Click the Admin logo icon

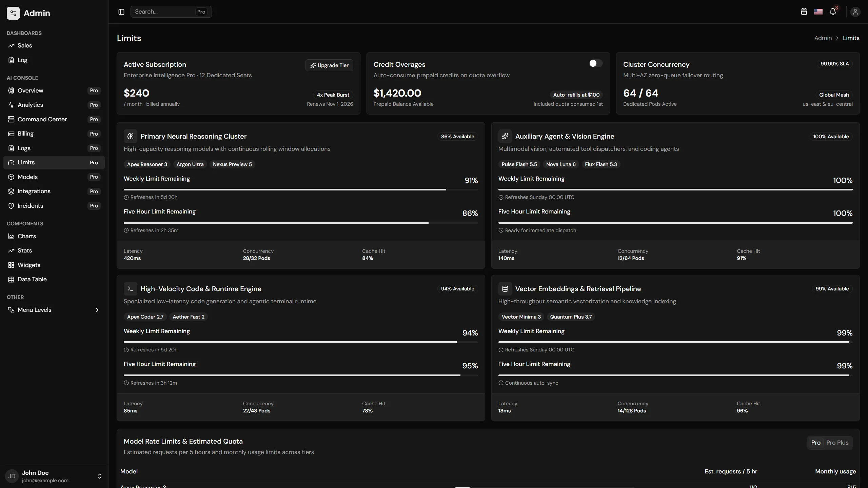click(13, 13)
